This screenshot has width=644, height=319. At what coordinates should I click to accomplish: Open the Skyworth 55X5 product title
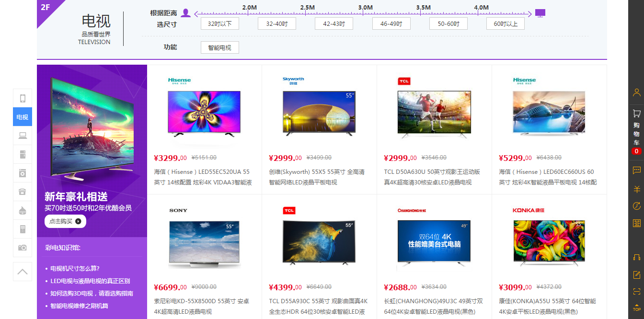click(x=317, y=177)
